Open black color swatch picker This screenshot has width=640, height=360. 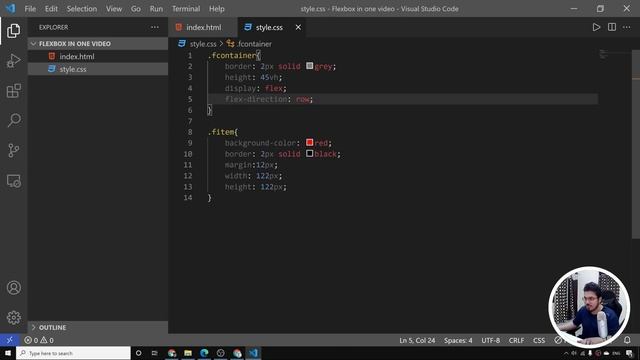[309, 153]
